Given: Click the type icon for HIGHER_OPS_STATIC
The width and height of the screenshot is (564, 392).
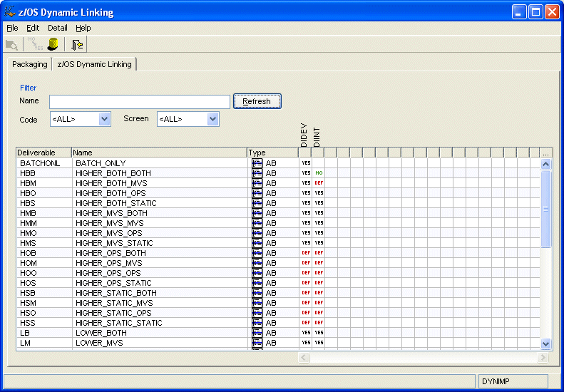Looking at the screenshot, I should [x=257, y=283].
